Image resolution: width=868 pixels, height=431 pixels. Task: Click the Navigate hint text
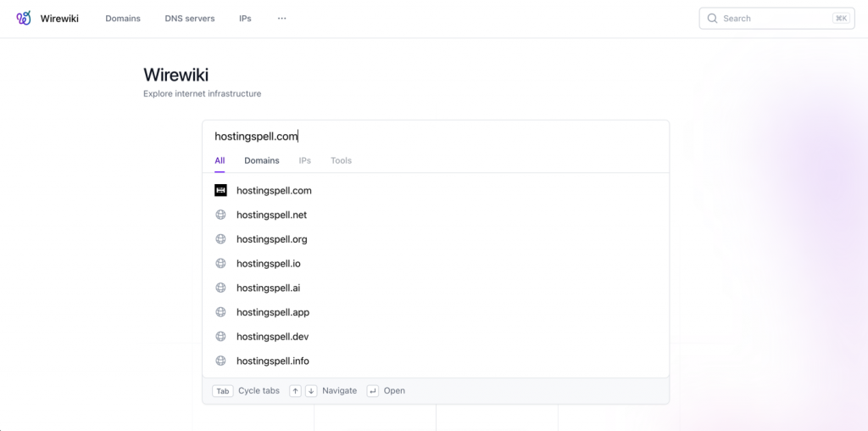point(340,390)
